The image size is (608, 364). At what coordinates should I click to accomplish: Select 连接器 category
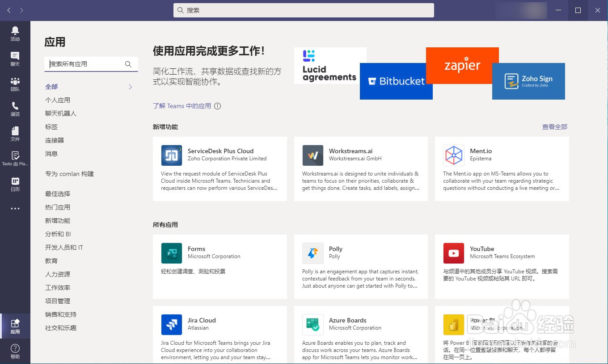(55, 140)
